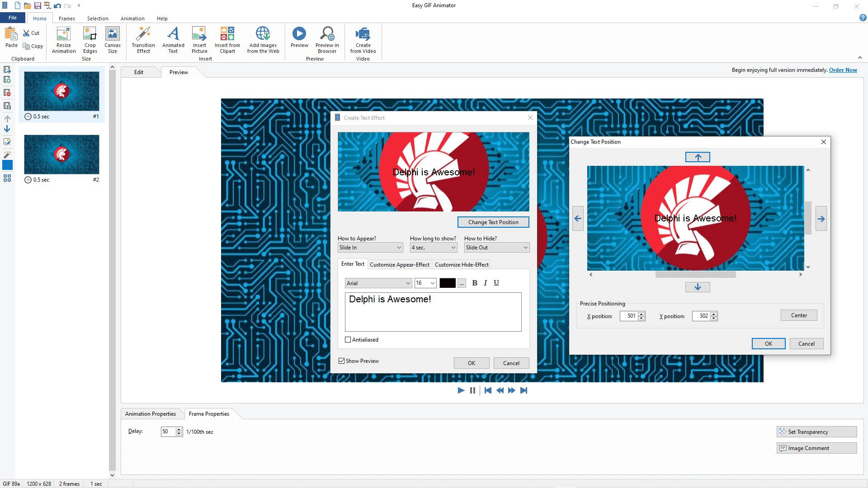
Task: Open Preview in Browser
Action: tap(327, 40)
